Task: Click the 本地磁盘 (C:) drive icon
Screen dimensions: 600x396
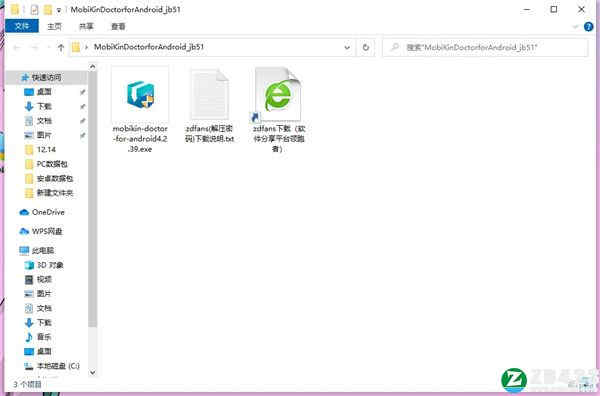Action: click(x=29, y=366)
